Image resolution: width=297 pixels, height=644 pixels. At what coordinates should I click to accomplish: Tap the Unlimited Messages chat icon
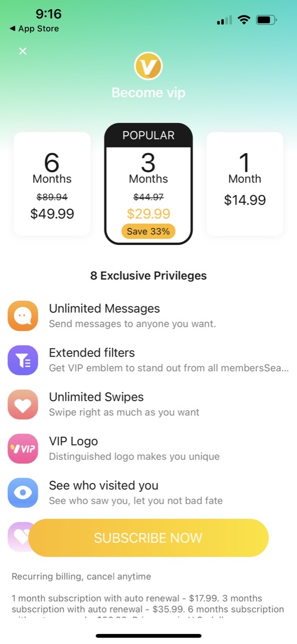click(x=23, y=316)
